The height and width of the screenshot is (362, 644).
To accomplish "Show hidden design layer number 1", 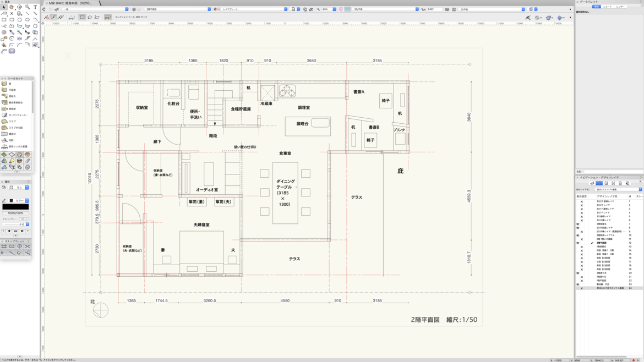I will click(x=581, y=201).
